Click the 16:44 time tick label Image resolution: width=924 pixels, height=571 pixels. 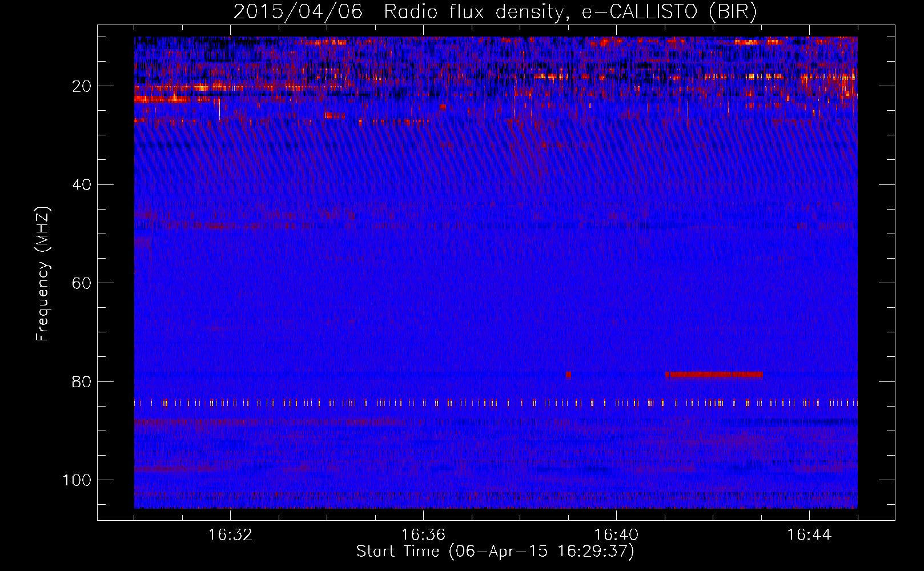pyautogui.click(x=809, y=535)
